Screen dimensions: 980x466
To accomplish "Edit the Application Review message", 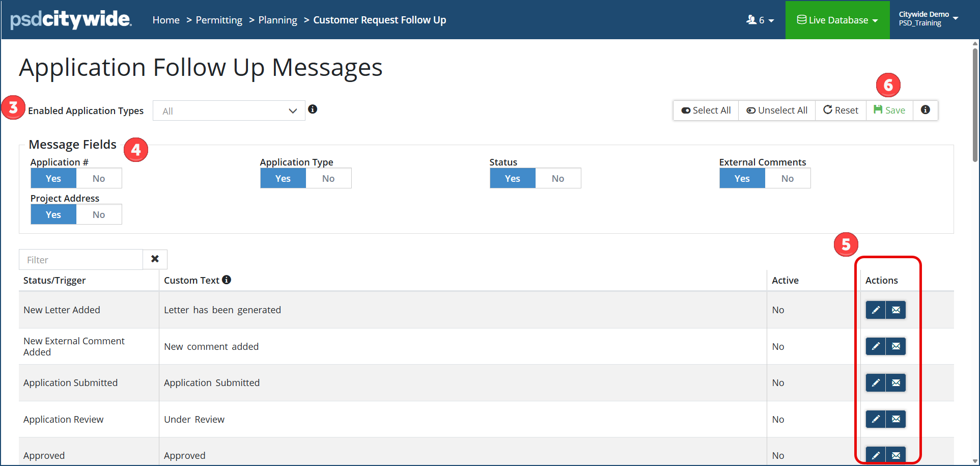I will coord(875,419).
